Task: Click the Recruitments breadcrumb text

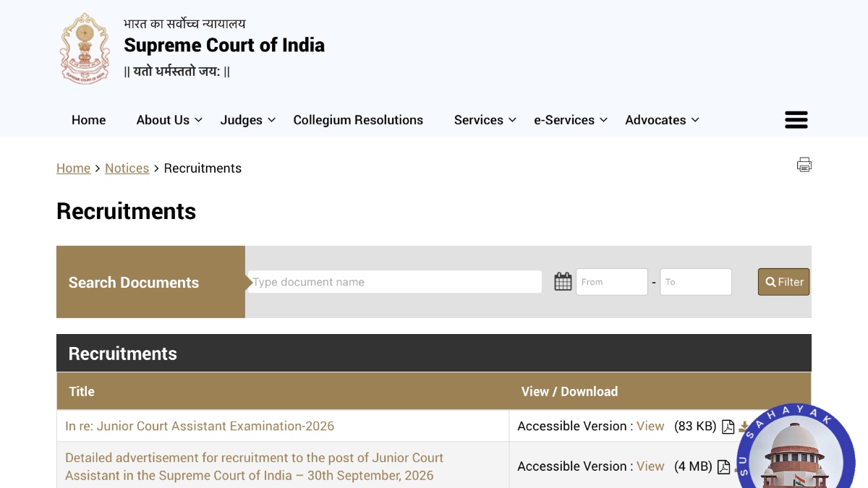Action: point(203,168)
